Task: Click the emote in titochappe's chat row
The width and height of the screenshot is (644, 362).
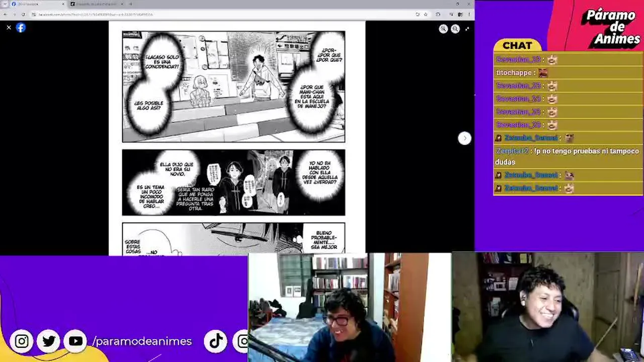Action: (x=543, y=73)
